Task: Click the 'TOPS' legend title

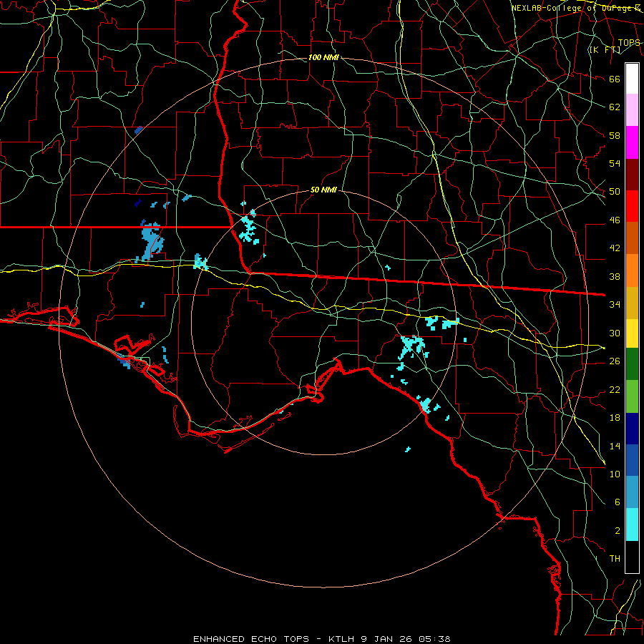Action: pyautogui.click(x=629, y=43)
